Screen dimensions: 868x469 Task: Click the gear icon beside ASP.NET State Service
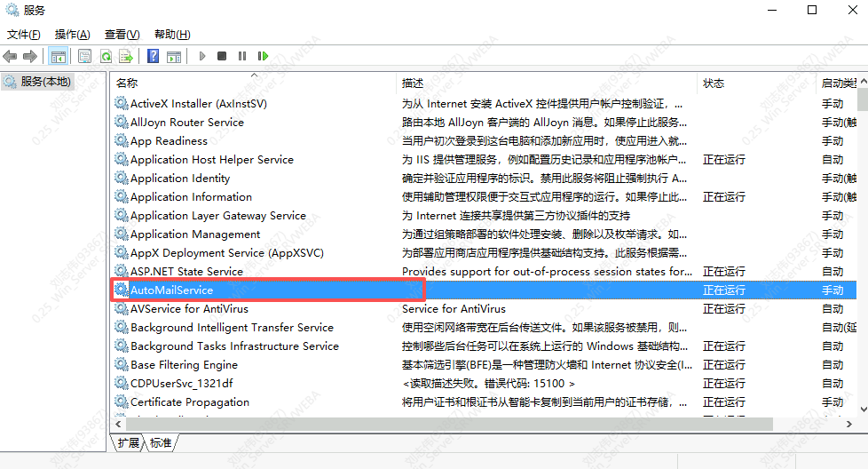coord(122,271)
